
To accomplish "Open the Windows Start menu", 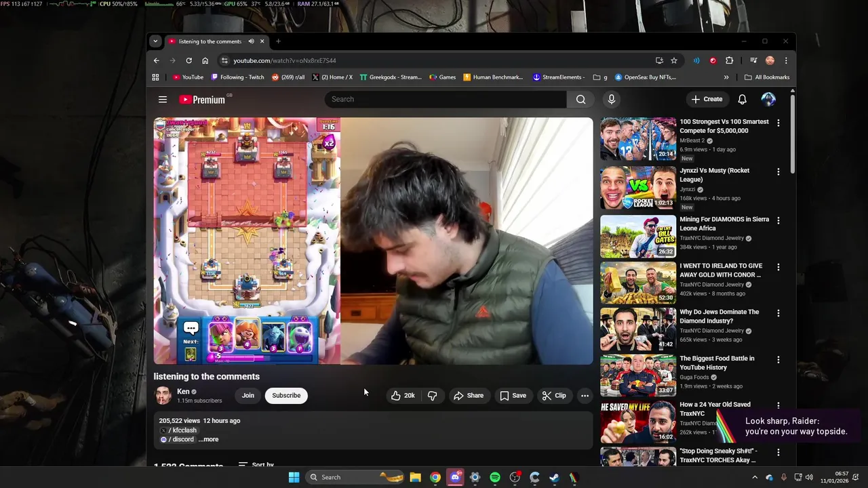I will coord(294,477).
